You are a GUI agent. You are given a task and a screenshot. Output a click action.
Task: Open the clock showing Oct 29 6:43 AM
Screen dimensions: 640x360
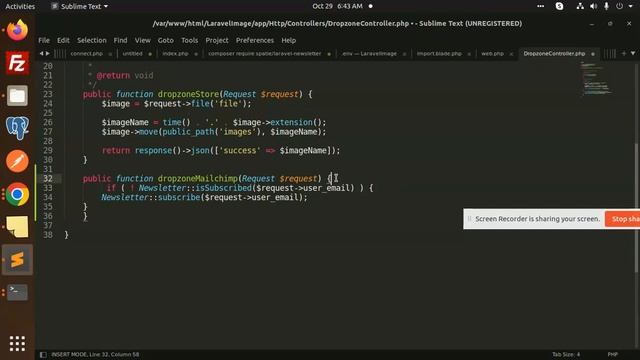[338, 6]
